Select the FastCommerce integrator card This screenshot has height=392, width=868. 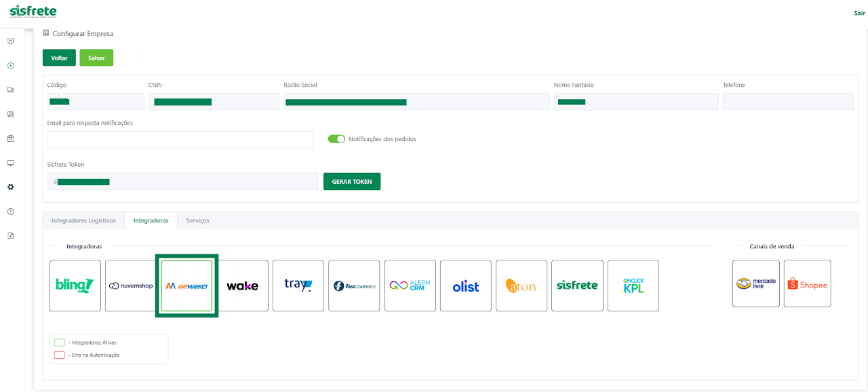(354, 286)
